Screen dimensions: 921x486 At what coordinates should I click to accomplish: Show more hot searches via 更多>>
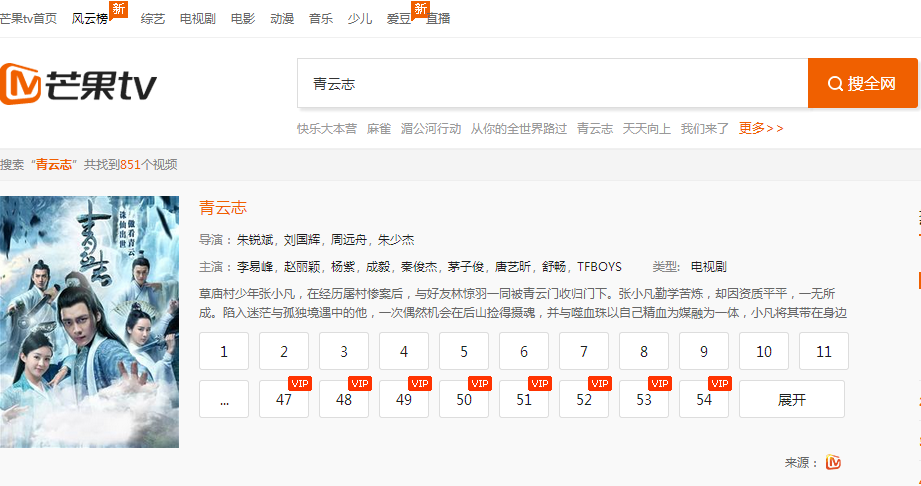point(761,128)
